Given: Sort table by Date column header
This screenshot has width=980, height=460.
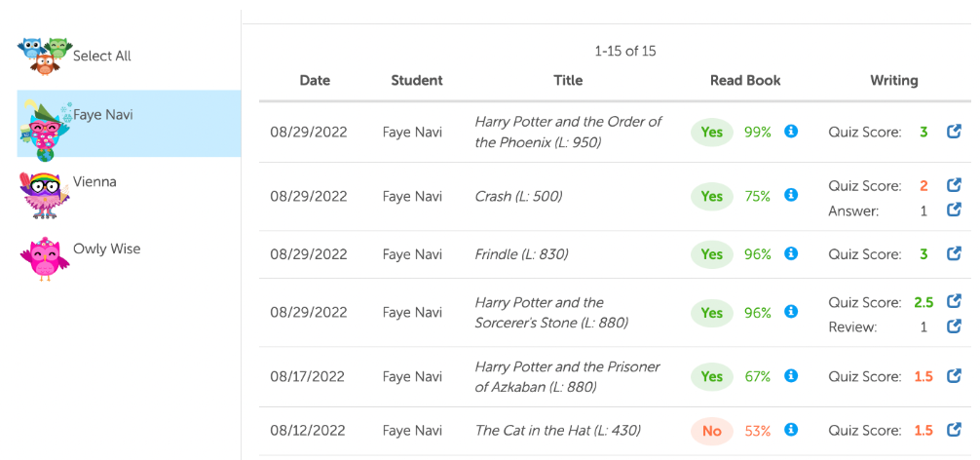Looking at the screenshot, I should click(315, 81).
